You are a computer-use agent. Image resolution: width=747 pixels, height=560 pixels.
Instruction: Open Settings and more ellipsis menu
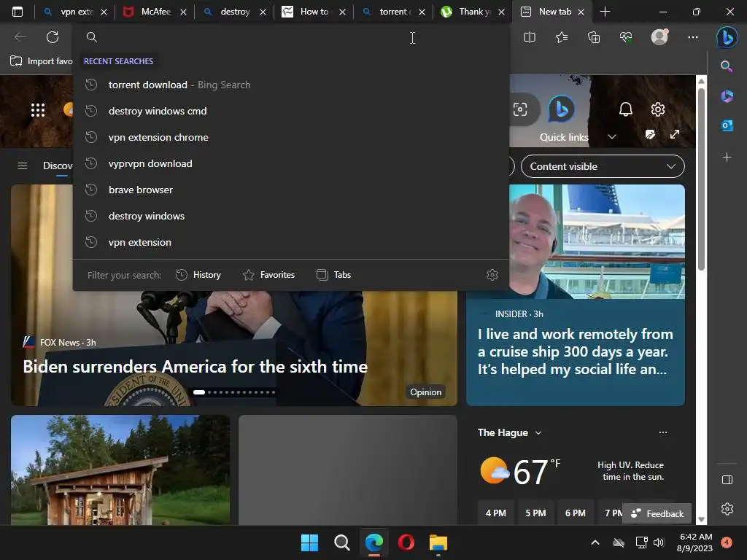point(693,37)
